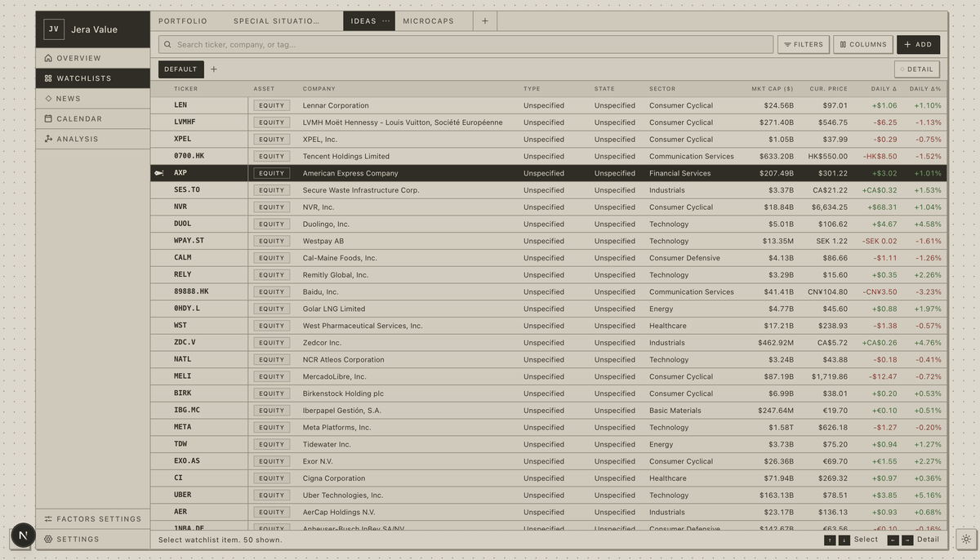The width and height of the screenshot is (980, 560).
Task: Open the News section
Action: [92, 99]
